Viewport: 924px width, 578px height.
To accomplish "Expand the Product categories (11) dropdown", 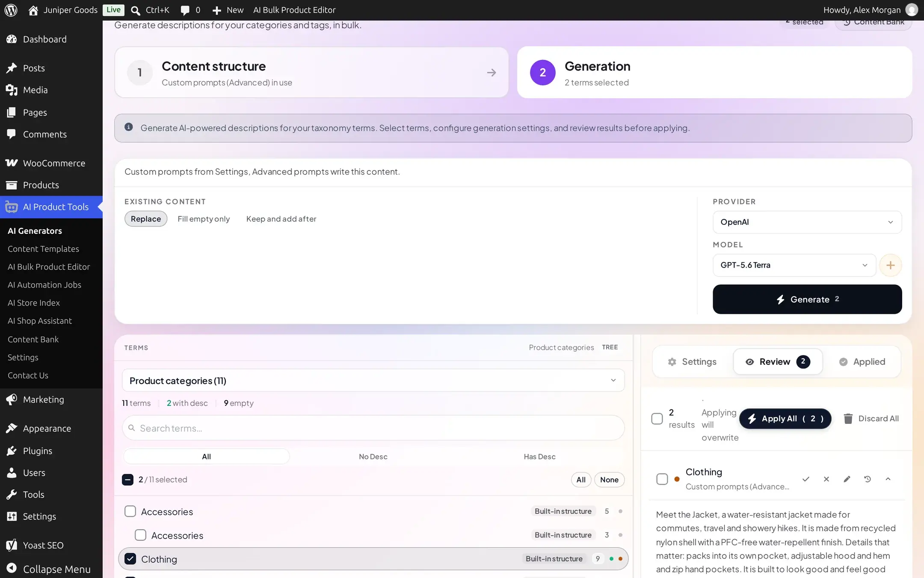I will pos(373,381).
